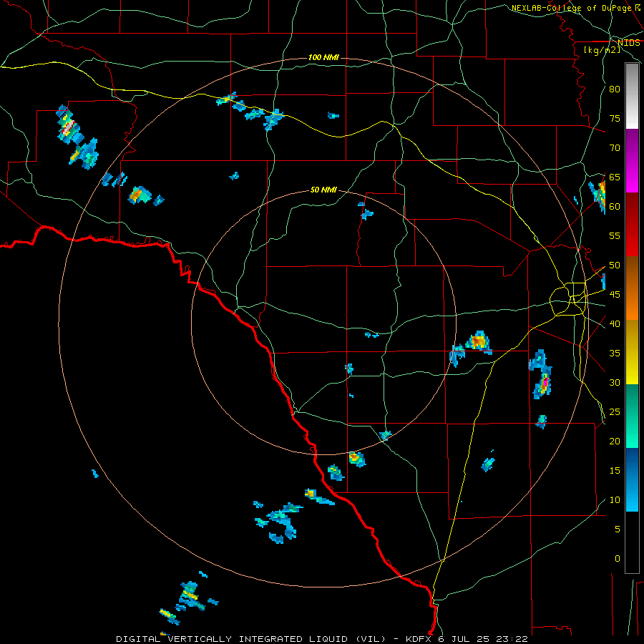Click the VIL product title at bottom

point(322,639)
